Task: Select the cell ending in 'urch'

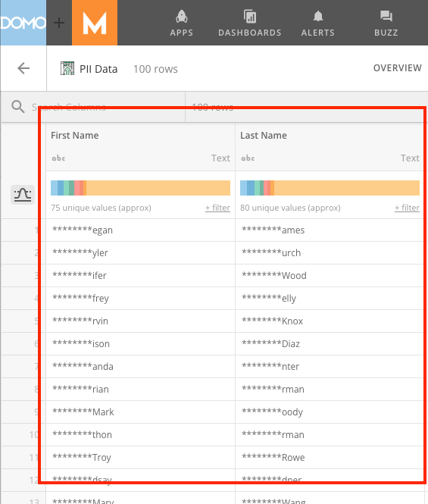Action: pyautogui.click(x=330, y=253)
